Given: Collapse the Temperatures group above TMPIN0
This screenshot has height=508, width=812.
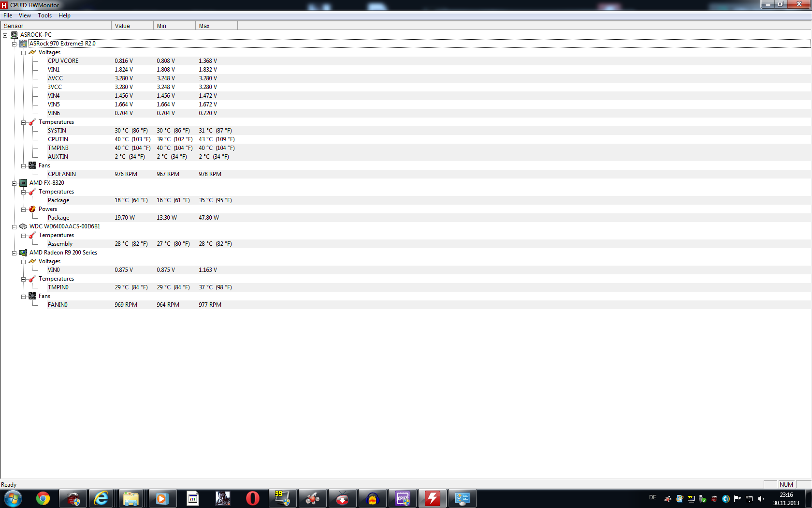Looking at the screenshot, I should 23,279.
